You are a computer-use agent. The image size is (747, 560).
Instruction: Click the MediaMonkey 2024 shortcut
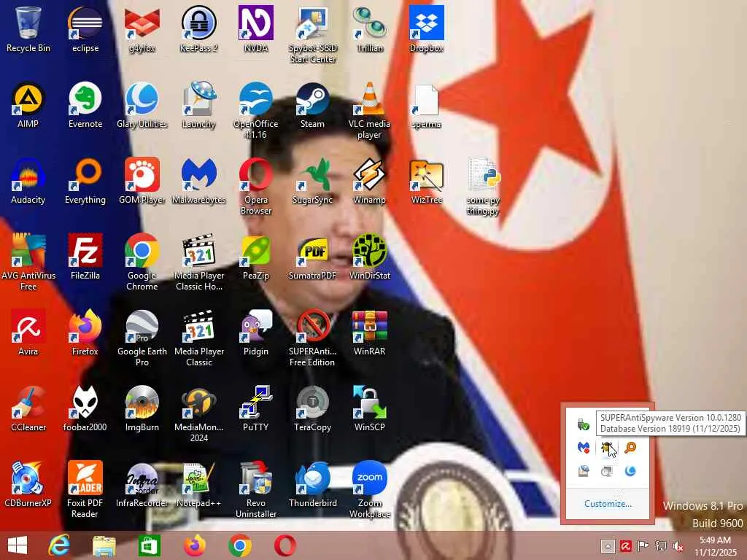(198, 414)
